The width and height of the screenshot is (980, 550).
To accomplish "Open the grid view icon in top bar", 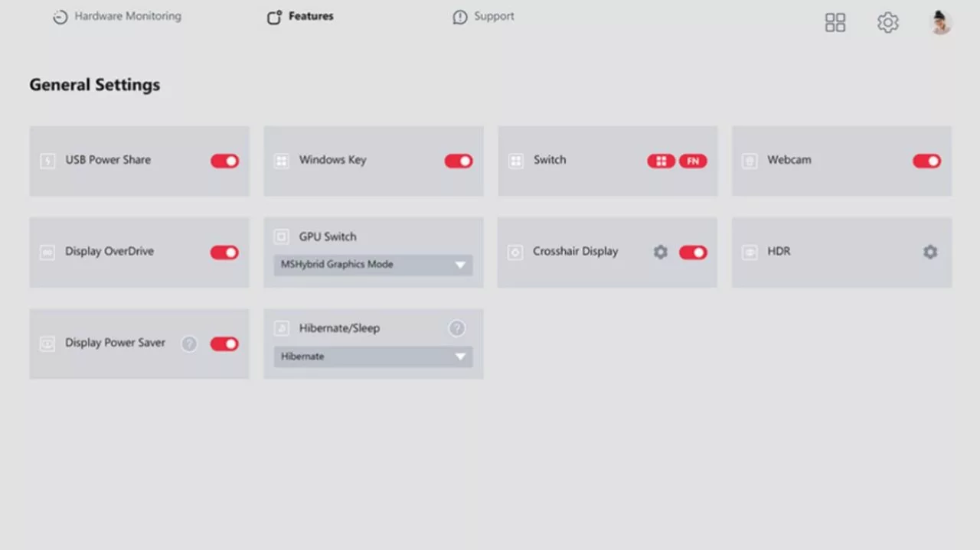I will tap(835, 23).
